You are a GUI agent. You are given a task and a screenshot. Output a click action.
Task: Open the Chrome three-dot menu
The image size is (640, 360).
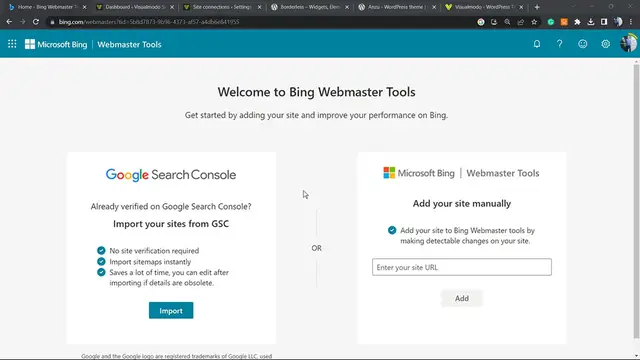pyautogui.click(x=631, y=22)
